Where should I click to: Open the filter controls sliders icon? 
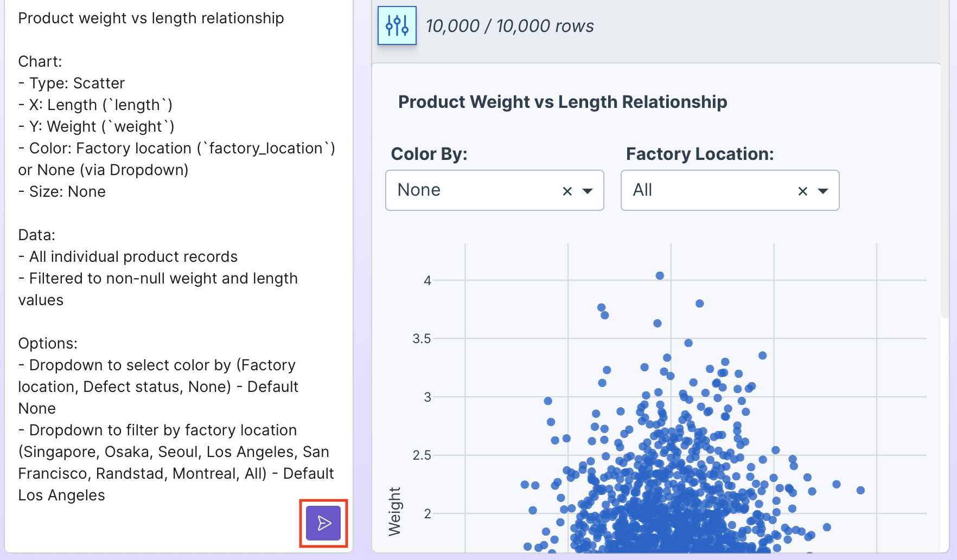(x=397, y=25)
